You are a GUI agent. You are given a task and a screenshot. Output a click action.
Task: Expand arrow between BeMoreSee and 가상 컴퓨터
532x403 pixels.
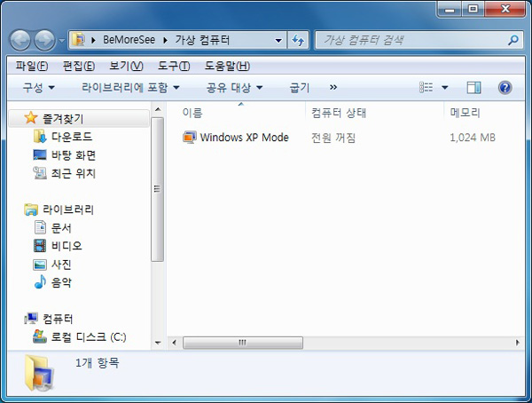pyautogui.click(x=165, y=40)
